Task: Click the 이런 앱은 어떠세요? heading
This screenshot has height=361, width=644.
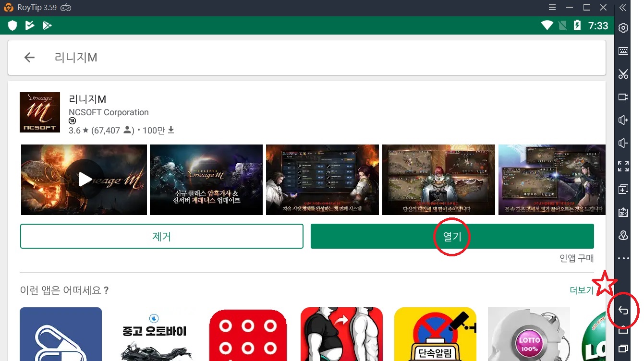Action: point(64,290)
